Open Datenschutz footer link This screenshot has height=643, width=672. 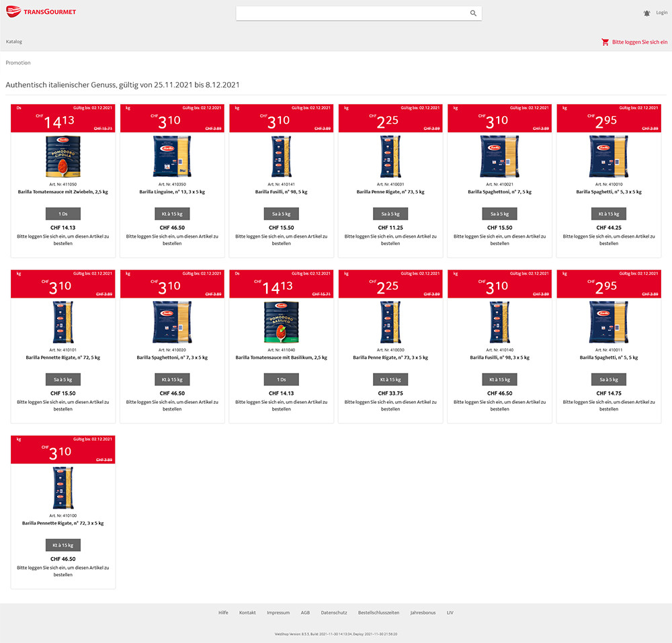pos(334,613)
